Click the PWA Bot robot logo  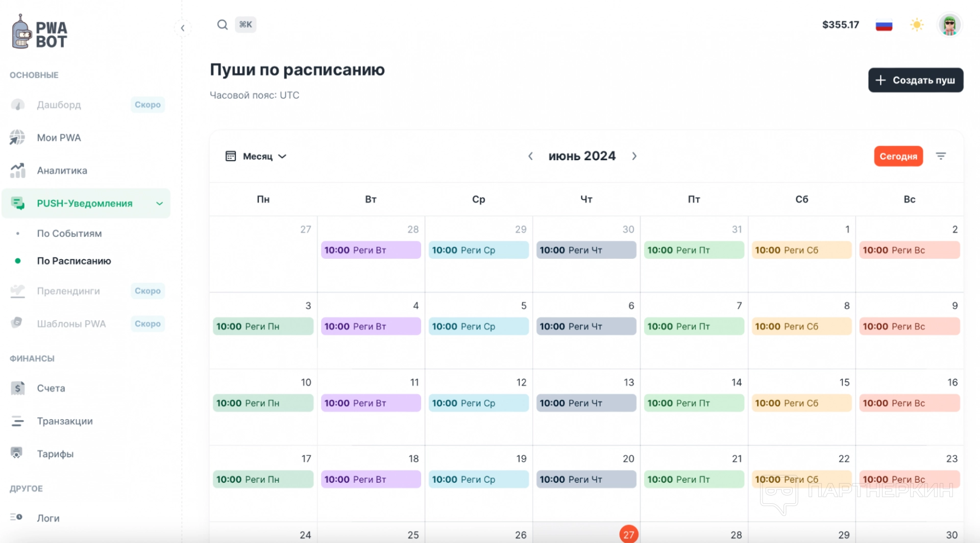21,32
